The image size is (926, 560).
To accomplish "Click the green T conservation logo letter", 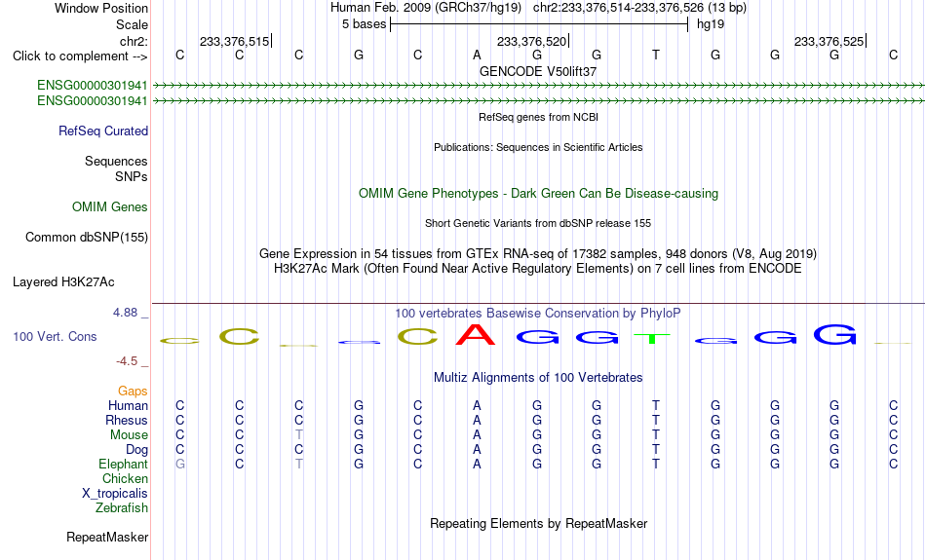I will coord(652,339).
